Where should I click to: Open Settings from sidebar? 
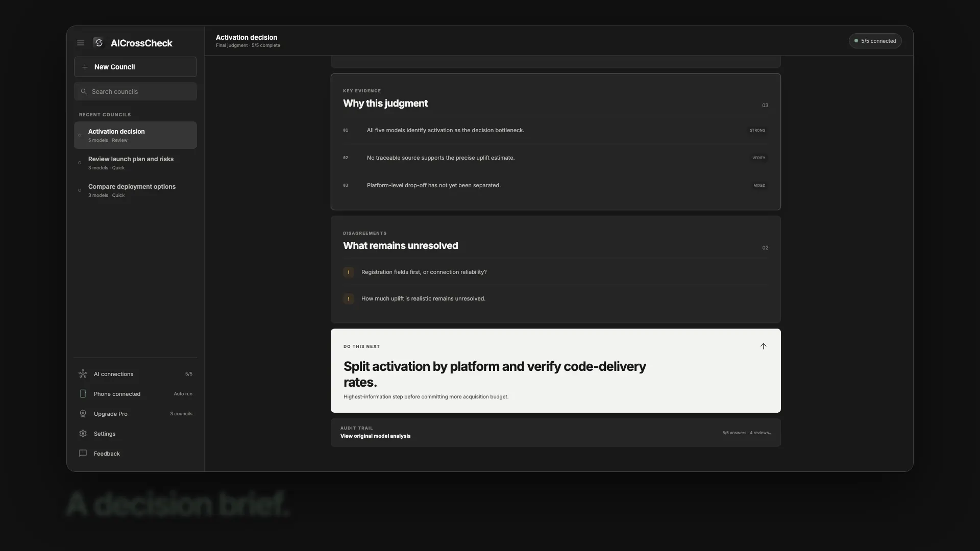pyautogui.click(x=135, y=434)
